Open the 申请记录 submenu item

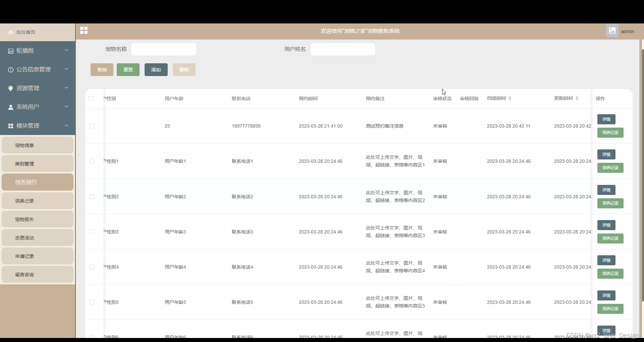click(38, 256)
